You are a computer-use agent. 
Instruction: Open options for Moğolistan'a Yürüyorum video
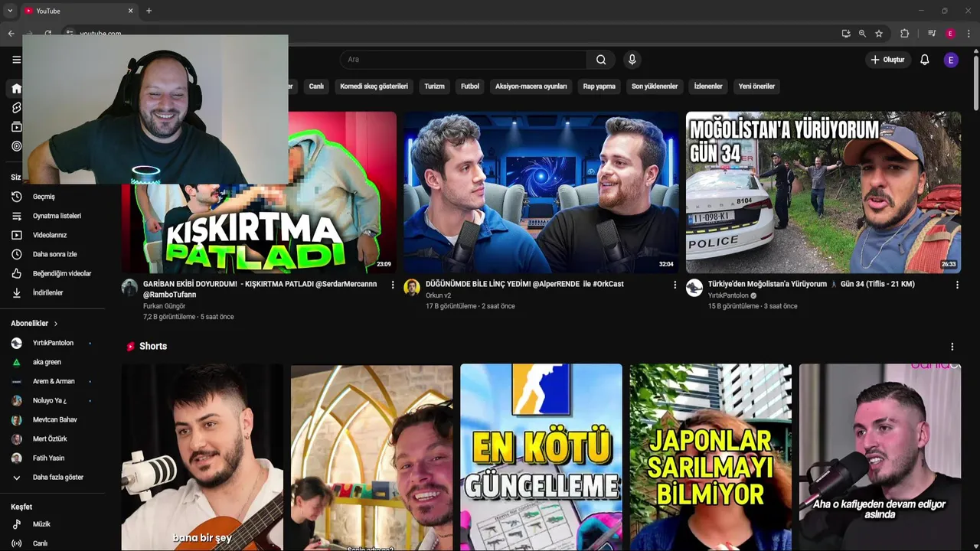click(957, 285)
